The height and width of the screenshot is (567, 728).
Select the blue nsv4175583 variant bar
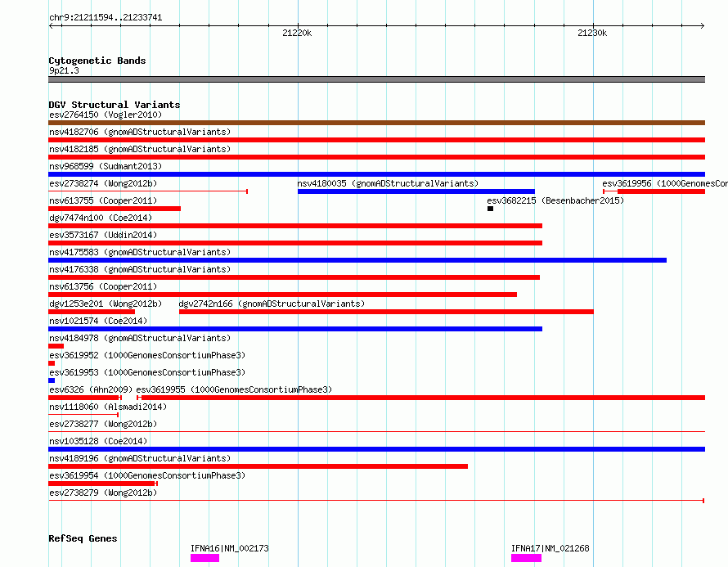click(357, 260)
